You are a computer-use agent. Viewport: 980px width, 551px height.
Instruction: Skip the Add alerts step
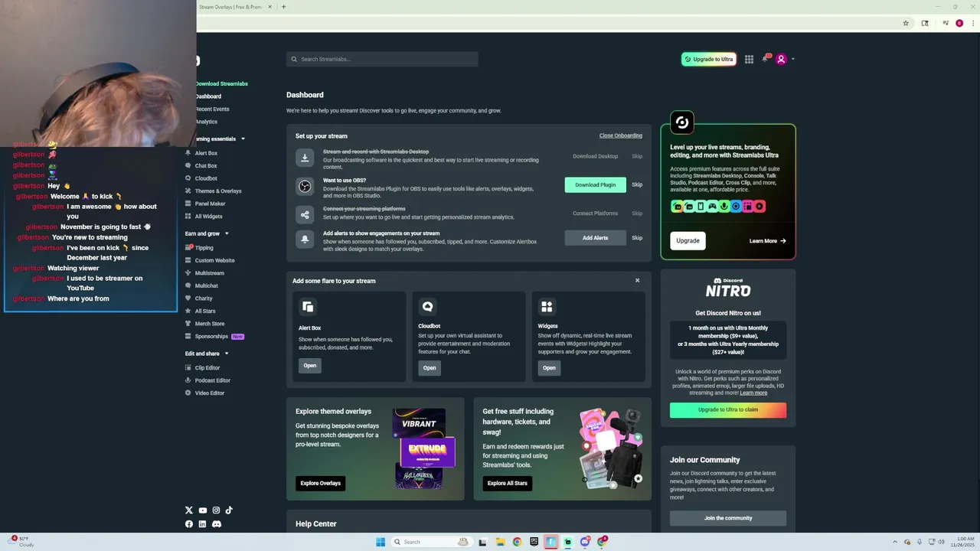[637, 238]
